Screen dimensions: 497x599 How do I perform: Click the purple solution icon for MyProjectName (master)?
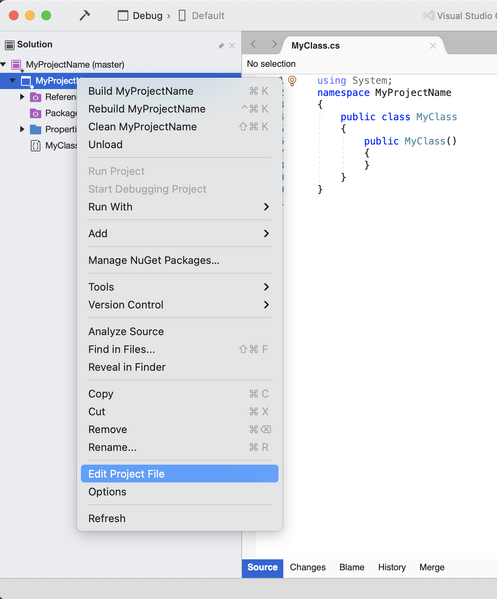coord(16,65)
